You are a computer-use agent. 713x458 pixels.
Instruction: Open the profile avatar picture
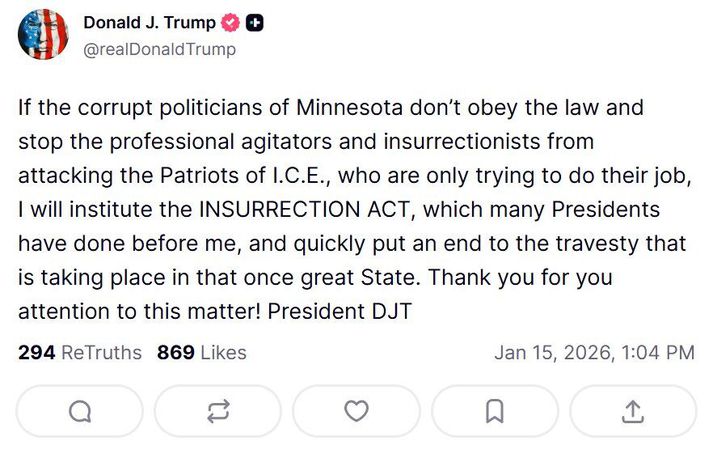pyautogui.click(x=44, y=35)
